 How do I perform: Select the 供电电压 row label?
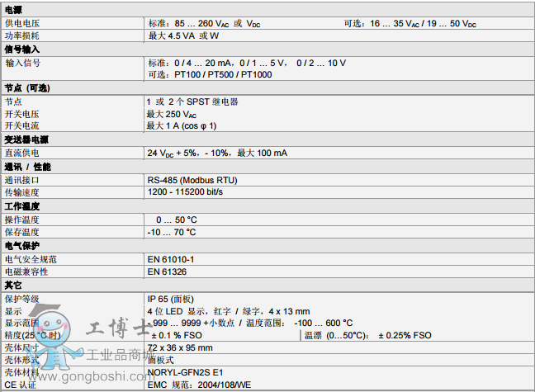point(21,24)
